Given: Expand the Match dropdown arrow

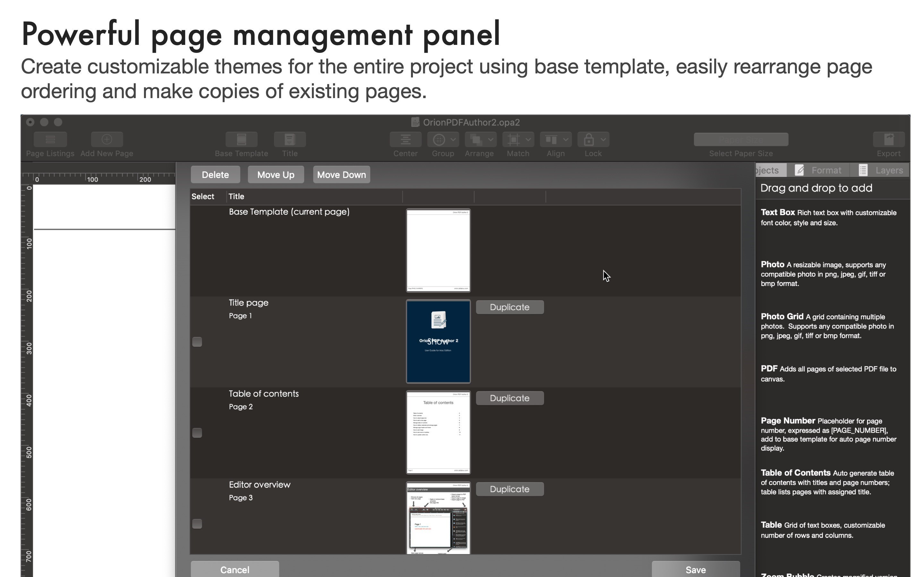Looking at the screenshot, I should (528, 140).
